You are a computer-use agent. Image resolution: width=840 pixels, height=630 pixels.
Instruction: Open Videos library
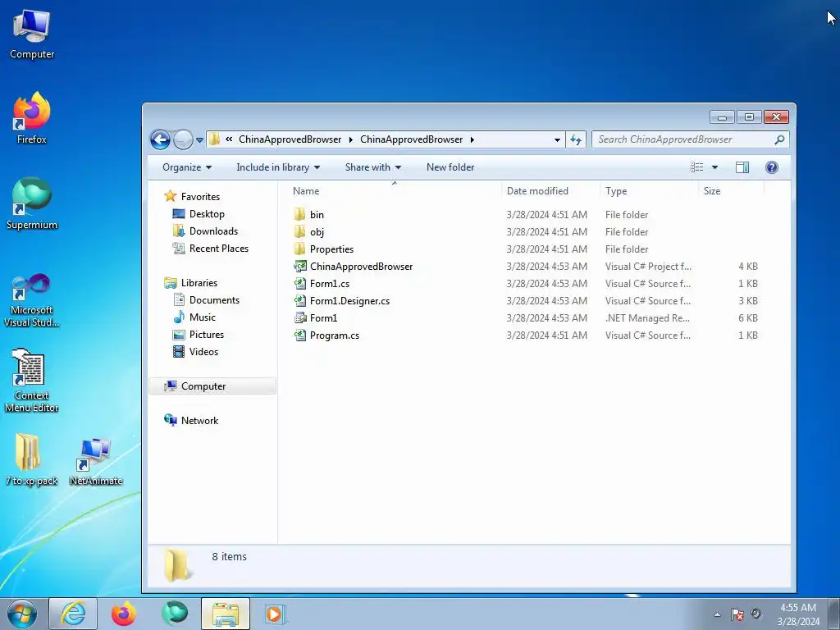203,351
